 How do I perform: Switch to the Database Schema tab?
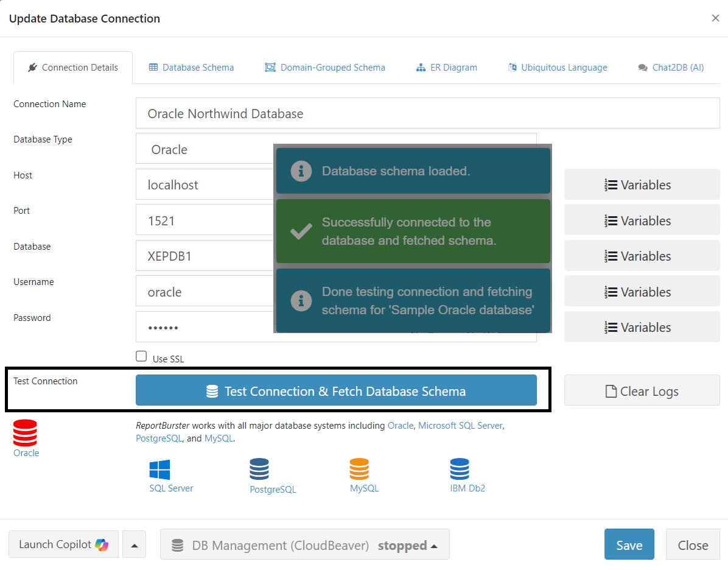click(x=191, y=68)
